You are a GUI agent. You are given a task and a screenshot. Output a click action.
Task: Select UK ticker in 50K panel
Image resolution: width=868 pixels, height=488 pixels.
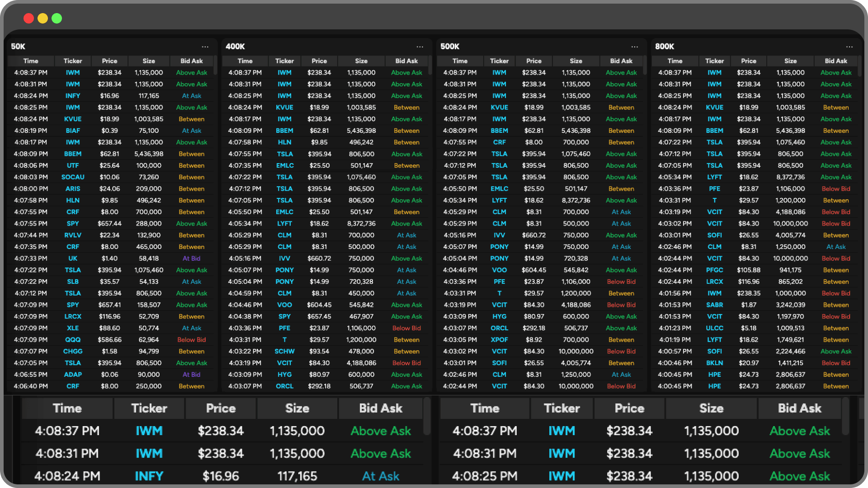point(73,258)
